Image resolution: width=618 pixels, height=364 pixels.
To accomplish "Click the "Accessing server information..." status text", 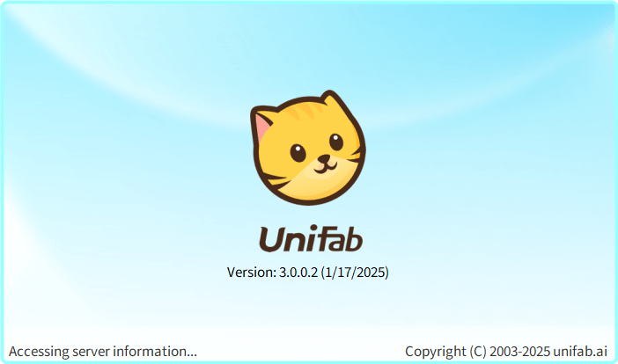I will pyautogui.click(x=103, y=351).
